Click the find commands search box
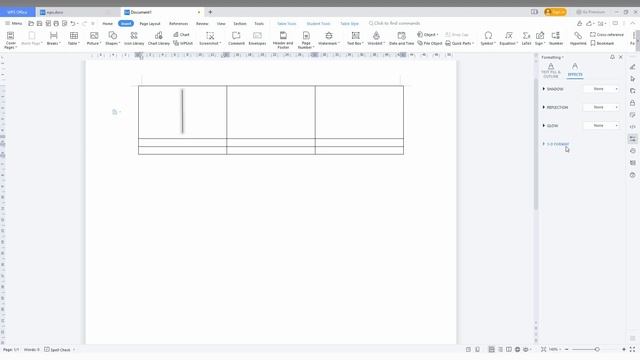 (x=395, y=24)
